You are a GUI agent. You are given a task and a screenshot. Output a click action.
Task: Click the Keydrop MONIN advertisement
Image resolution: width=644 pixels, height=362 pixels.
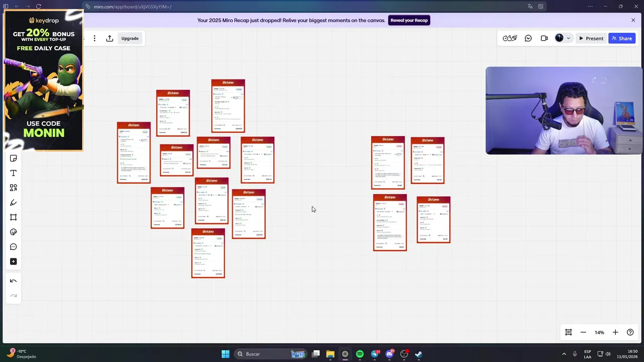[43, 80]
